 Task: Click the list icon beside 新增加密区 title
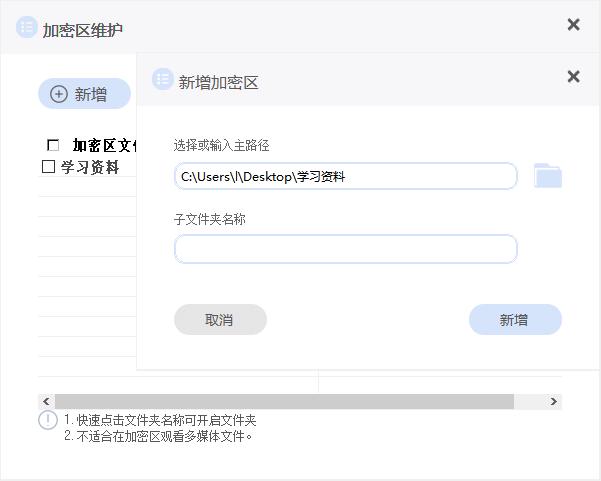(163, 80)
